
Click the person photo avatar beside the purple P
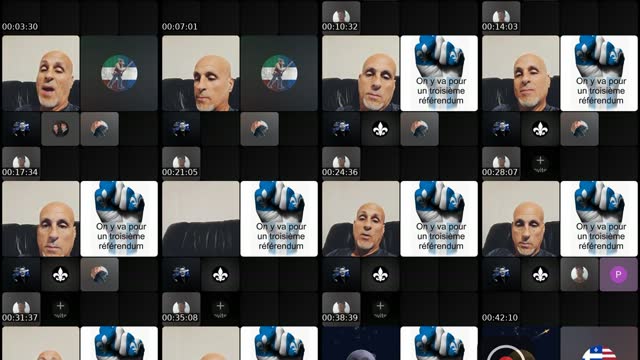580,275
